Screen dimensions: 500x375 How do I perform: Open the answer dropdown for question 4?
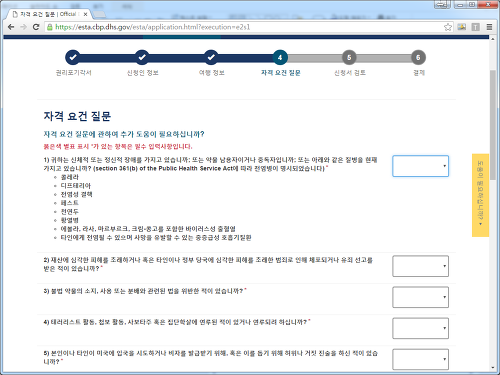pos(420,328)
